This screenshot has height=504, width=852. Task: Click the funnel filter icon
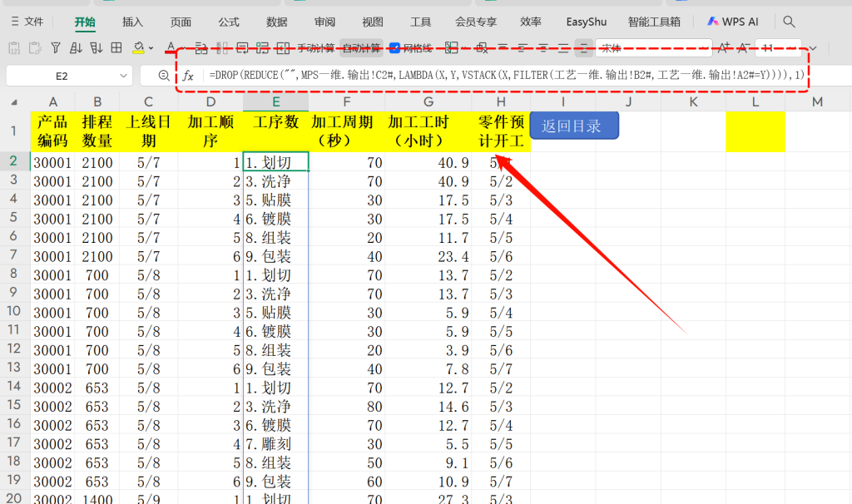[56, 48]
